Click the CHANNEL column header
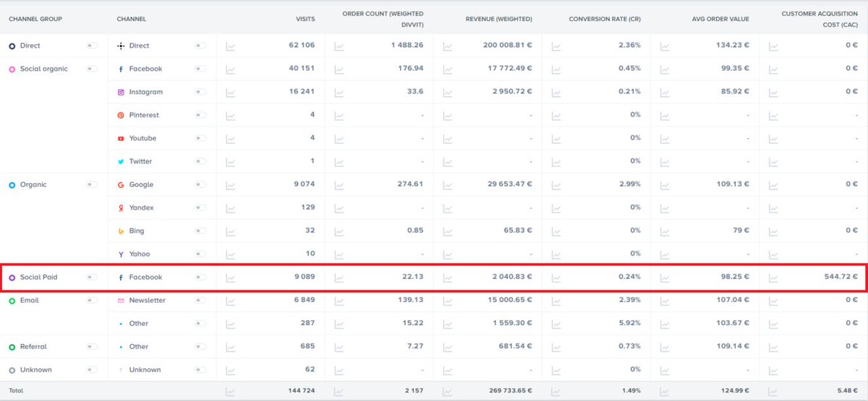 [x=132, y=19]
